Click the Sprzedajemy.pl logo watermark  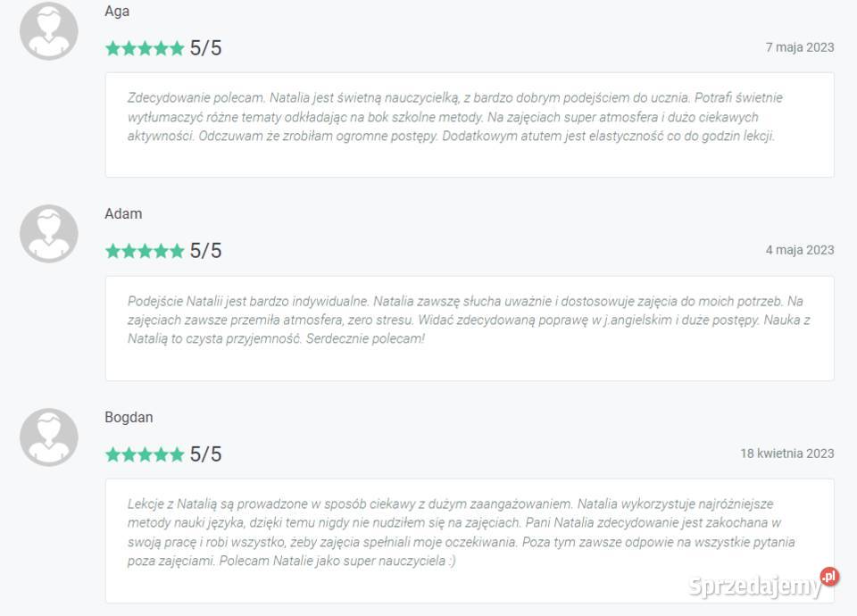click(x=755, y=586)
